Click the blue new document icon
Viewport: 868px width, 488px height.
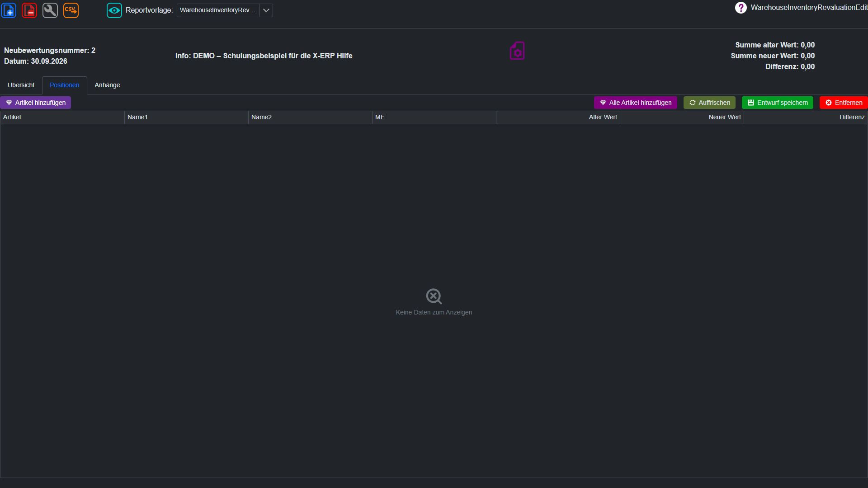tap(9, 10)
